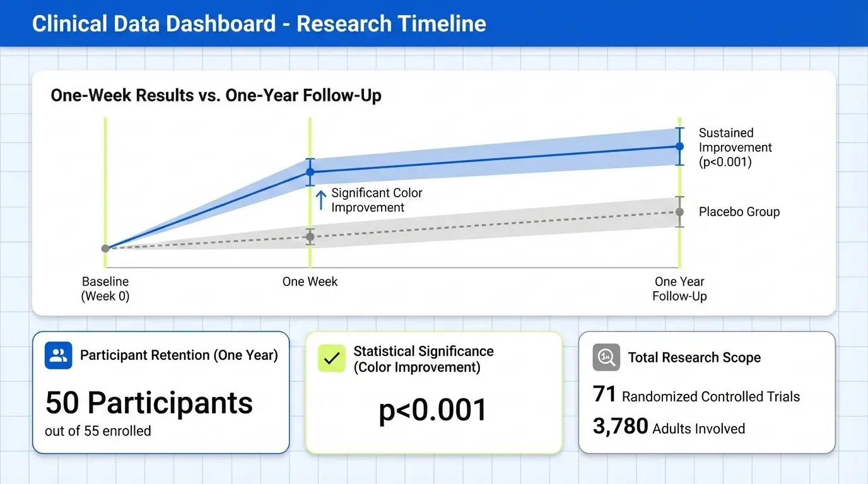Click the Total Research Scope magnifier icon
This screenshot has width=868, height=484.
tap(606, 357)
